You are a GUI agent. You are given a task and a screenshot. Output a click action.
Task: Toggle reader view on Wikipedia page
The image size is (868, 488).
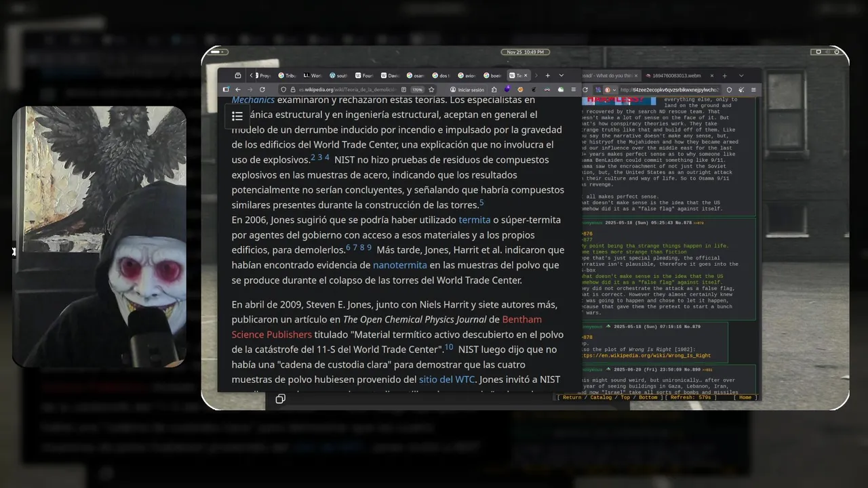403,89
